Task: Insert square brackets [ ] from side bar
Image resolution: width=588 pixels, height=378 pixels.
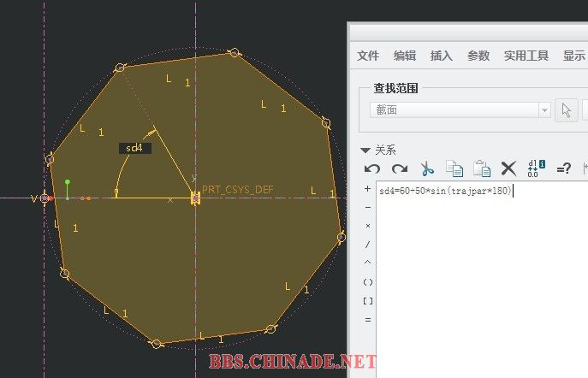Action: tap(368, 301)
